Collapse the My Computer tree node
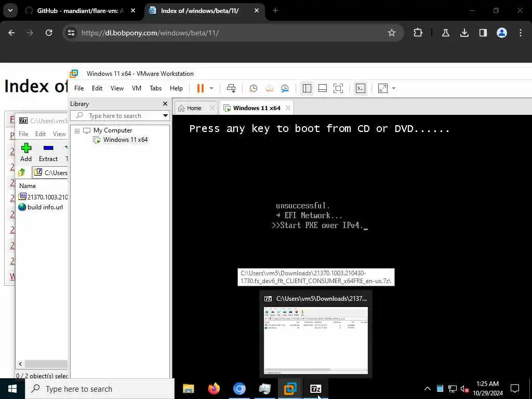532x399 pixels. pyautogui.click(x=77, y=130)
